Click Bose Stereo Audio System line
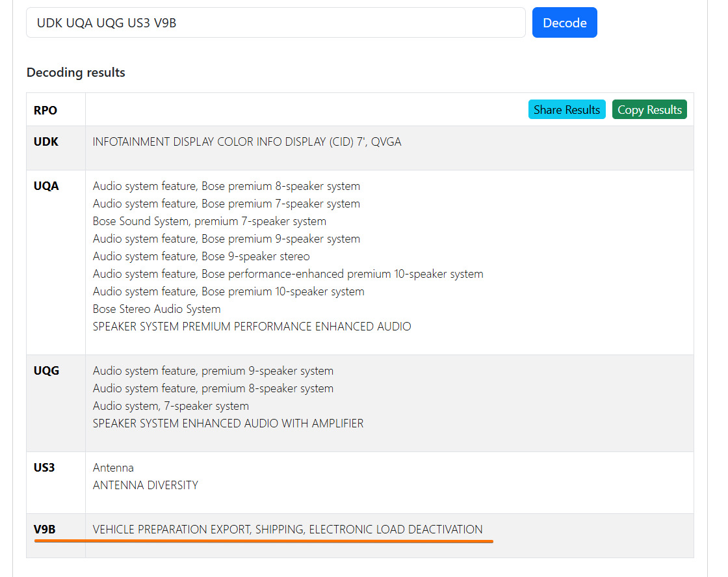This screenshot has width=728, height=577. 157,310
